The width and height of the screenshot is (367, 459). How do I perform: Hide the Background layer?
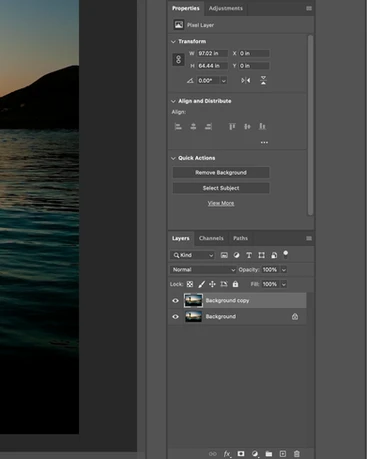coord(175,317)
